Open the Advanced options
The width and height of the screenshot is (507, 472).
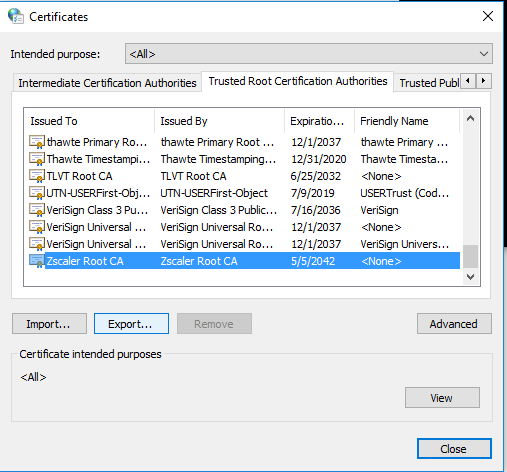point(454,324)
